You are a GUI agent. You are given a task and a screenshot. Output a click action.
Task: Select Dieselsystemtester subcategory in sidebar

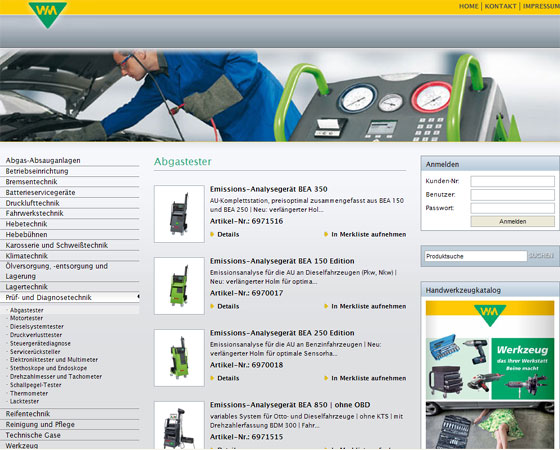point(37,326)
